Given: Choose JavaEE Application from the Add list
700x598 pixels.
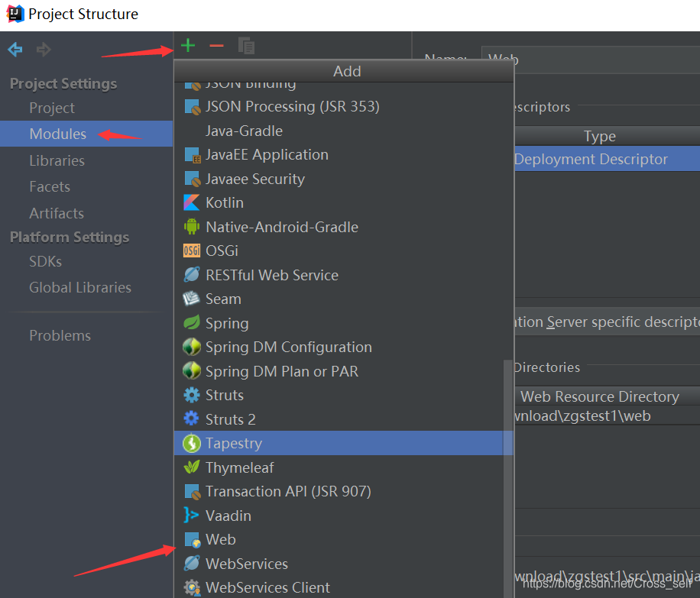Looking at the screenshot, I should tap(344, 155).
